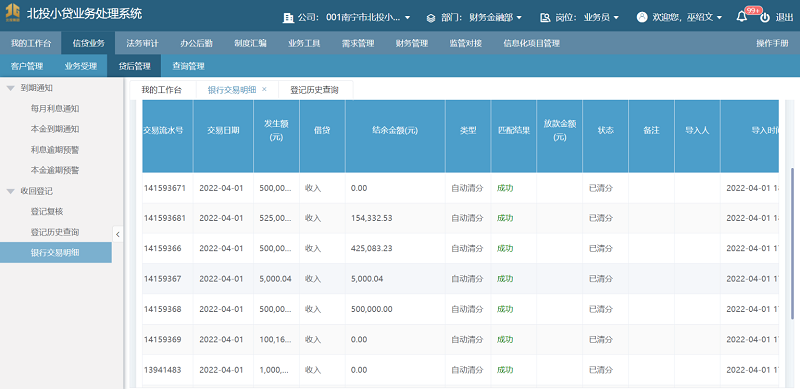The height and width of the screenshot is (389, 800).
Task: Click the 北投小贷 logo icon
Action: (x=13, y=13)
